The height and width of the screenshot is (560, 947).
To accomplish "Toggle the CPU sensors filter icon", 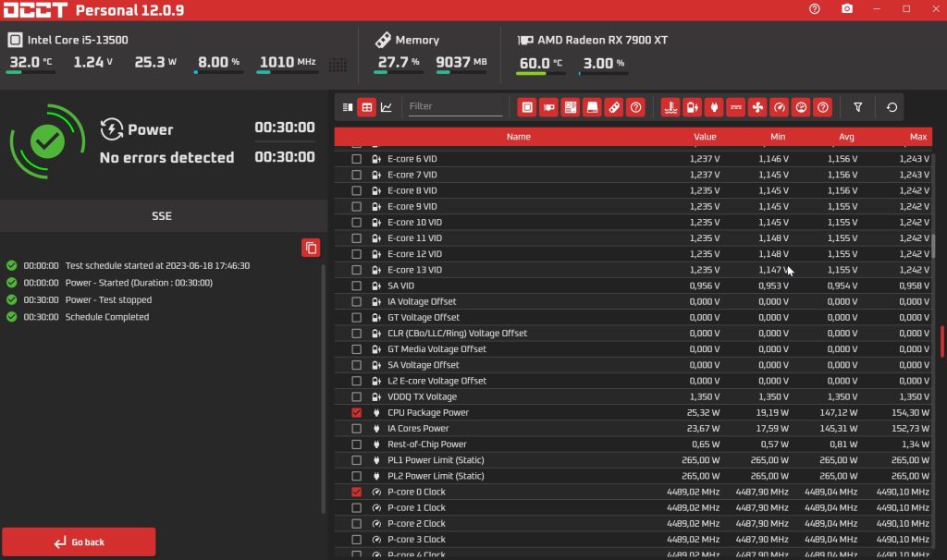I will [x=527, y=107].
